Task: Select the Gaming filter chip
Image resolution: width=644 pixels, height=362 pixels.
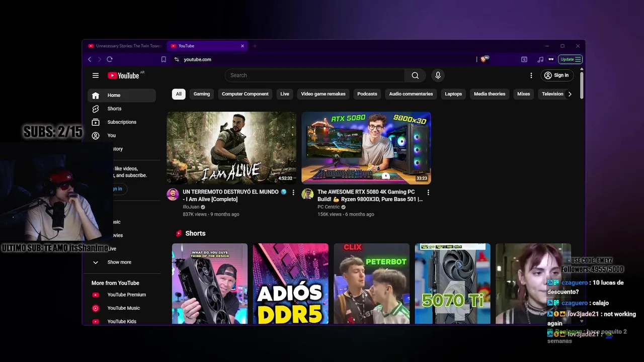Action: (202, 94)
